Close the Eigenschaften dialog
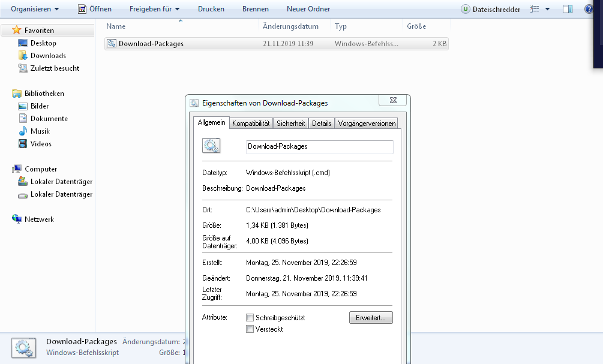Screen dimensions: 603x364 coord(392,100)
